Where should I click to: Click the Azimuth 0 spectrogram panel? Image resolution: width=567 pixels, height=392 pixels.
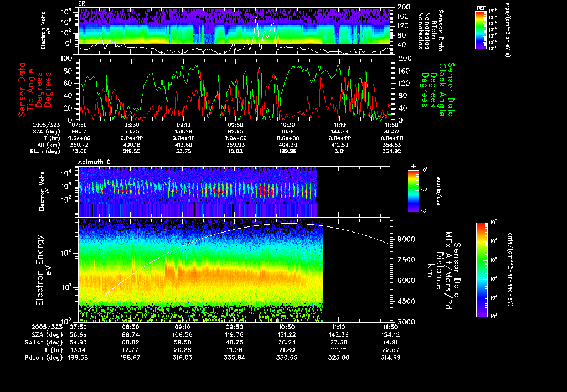click(x=235, y=192)
